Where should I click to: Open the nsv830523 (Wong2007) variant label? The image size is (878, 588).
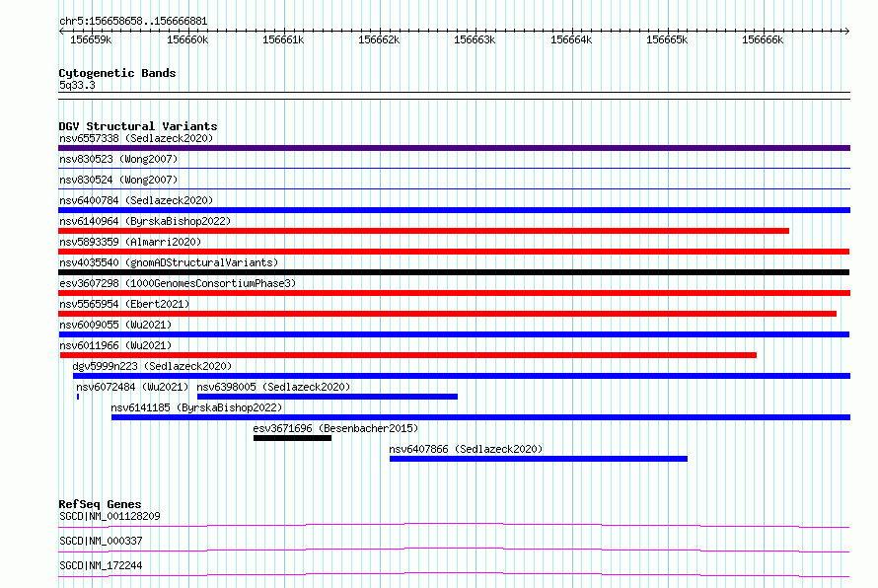(x=118, y=159)
